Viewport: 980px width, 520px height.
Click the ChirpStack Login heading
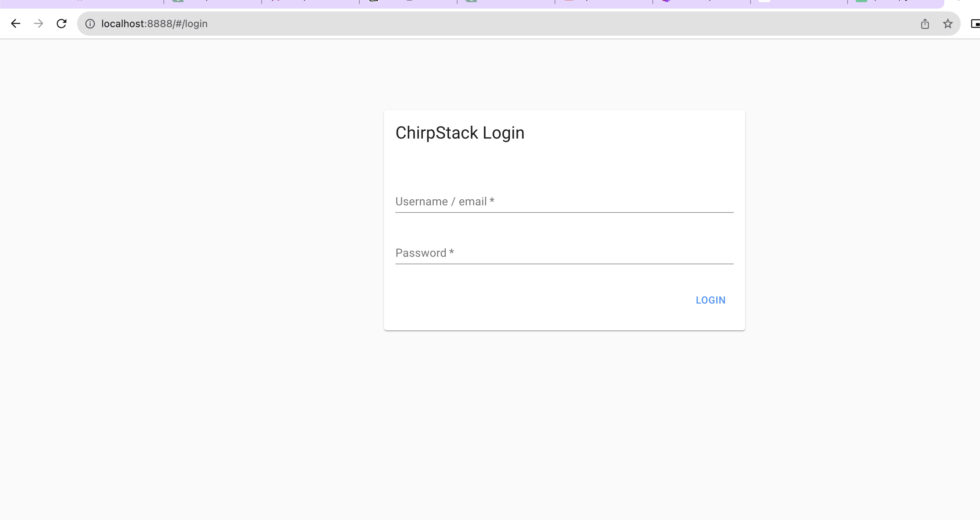coord(460,133)
